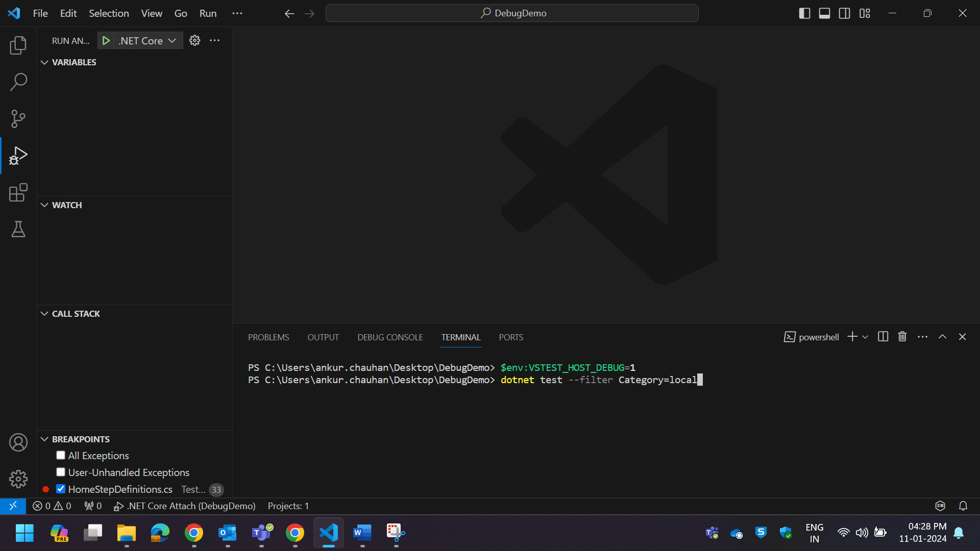980x551 pixels.
Task: Open the Source Control view
Action: [x=18, y=119]
